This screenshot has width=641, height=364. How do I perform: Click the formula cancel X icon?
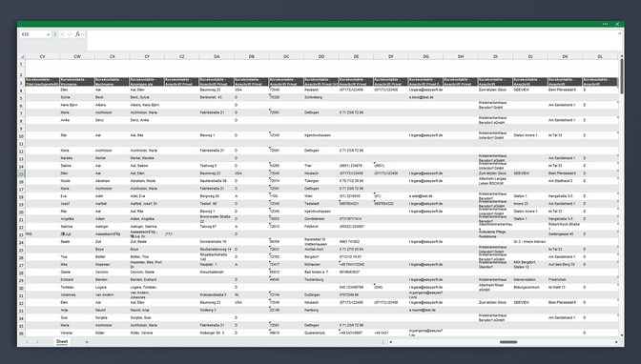(62, 34)
